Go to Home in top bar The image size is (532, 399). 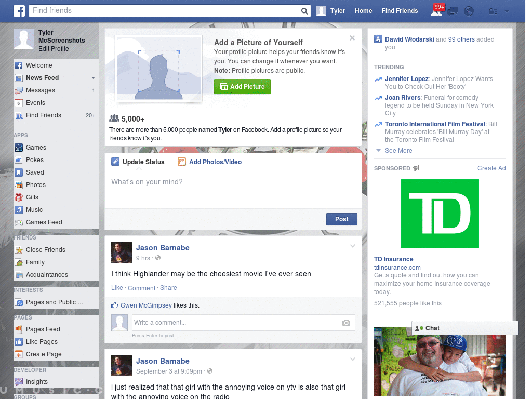[x=363, y=11]
